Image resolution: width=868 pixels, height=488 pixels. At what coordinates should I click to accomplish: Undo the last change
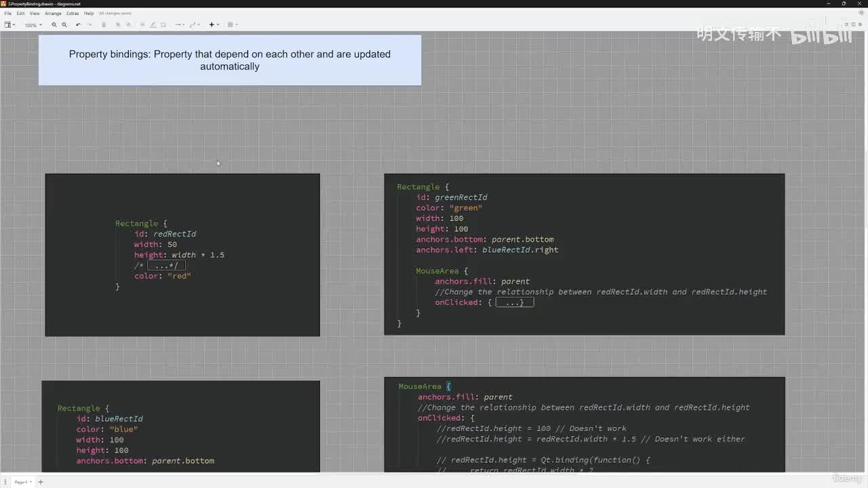78,25
